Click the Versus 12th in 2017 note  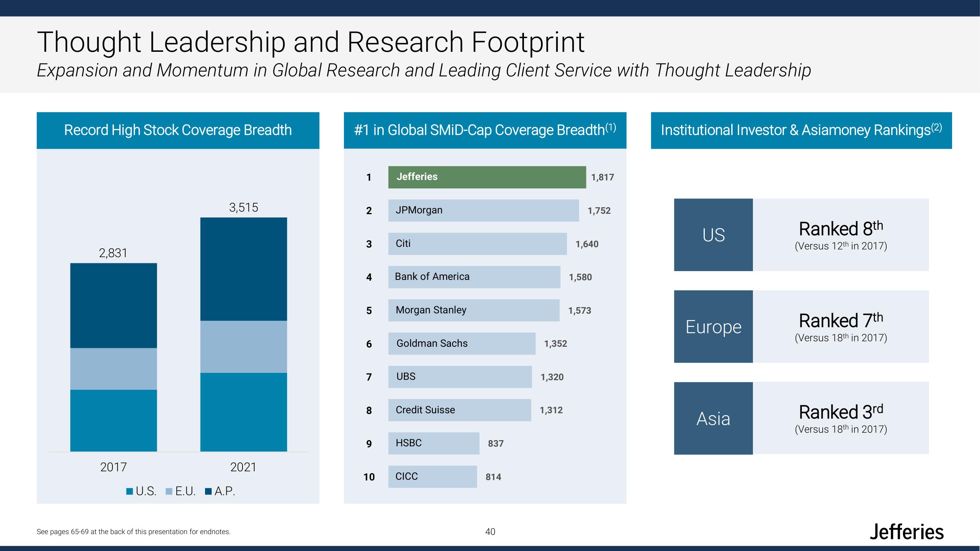tap(841, 246)
